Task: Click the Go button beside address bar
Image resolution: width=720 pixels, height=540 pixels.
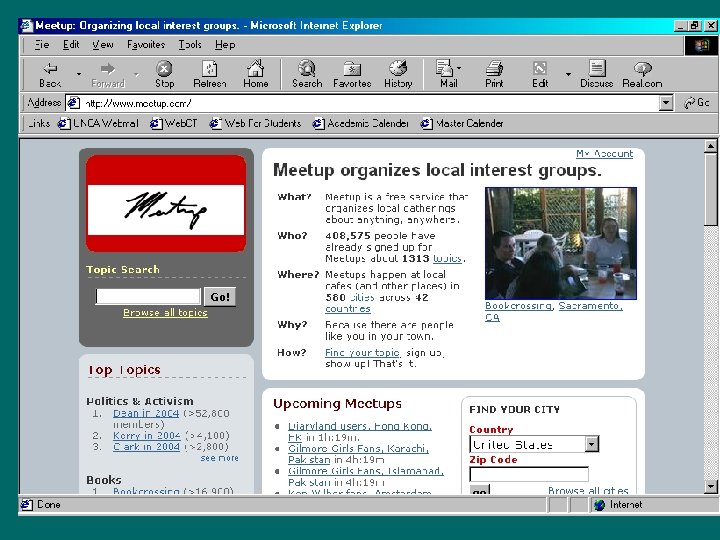Action: [x=697, y=103]
